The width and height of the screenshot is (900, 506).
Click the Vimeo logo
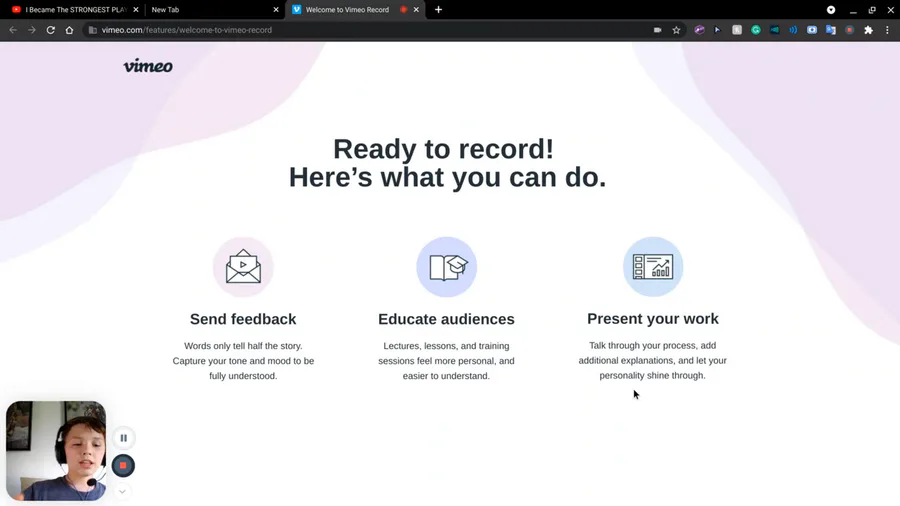pos(148,66)
